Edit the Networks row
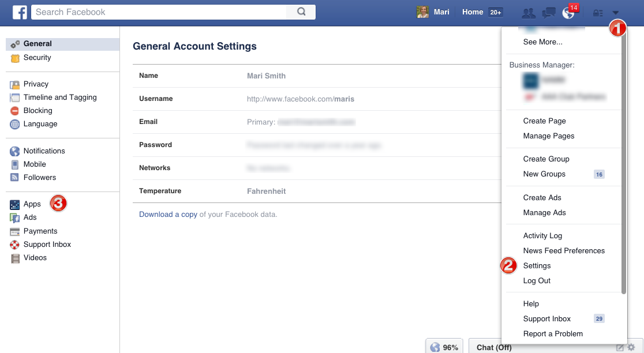This screenshot has height=353, width=644. point(317,168)
